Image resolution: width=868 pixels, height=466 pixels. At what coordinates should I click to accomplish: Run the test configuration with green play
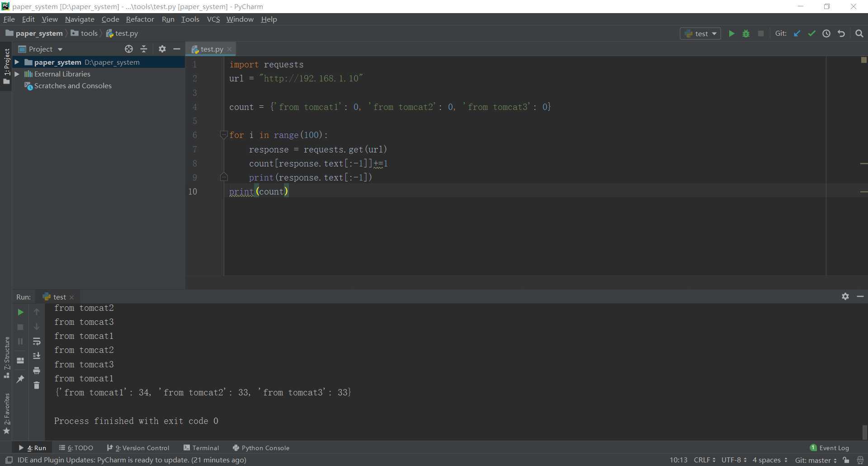point(731,33)
